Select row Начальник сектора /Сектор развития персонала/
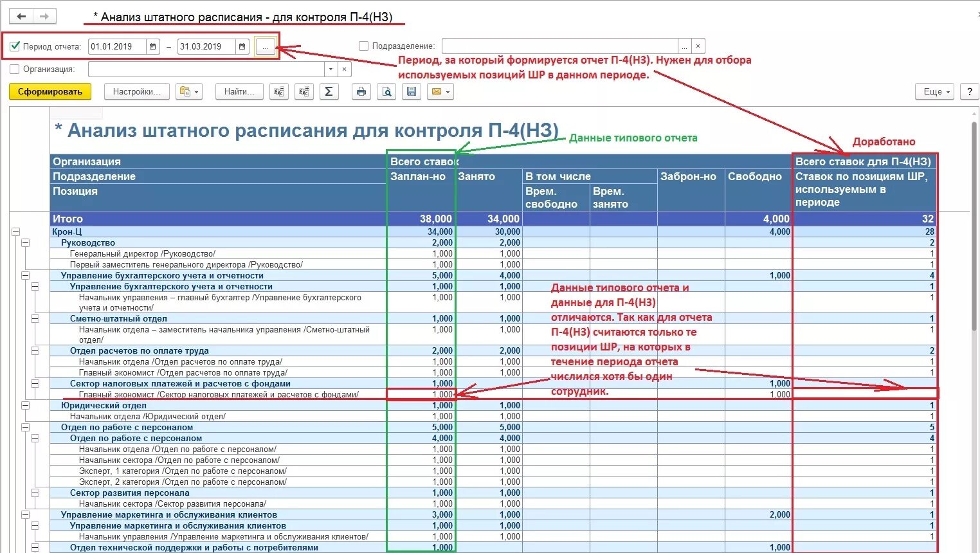The width and height of the screenshot is (980, 553). tap(172, 503)
